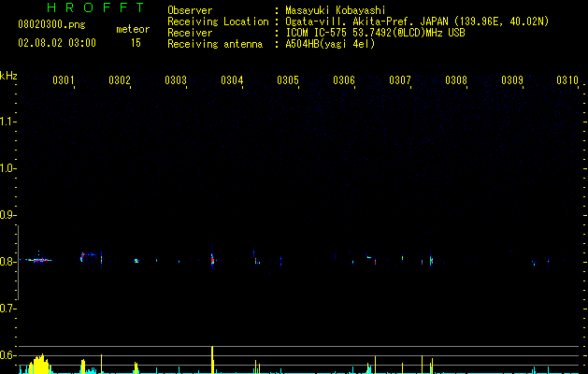588x374 pixels.
Task: Click the observer name Masayuki Kobayashi
Action: tap(336, 10)
